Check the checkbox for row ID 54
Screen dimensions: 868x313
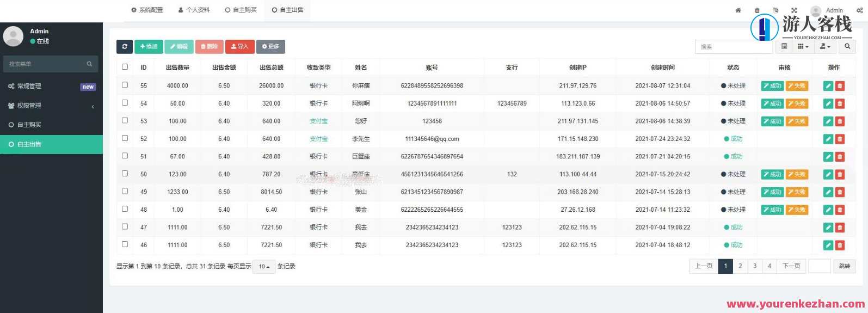coord(125,102)
